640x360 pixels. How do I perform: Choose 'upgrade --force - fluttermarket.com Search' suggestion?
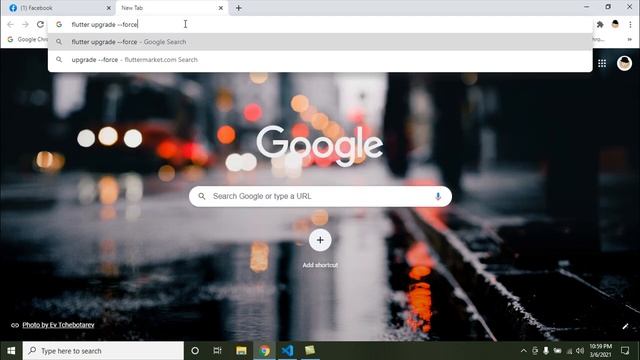click(x=320, y=60)
